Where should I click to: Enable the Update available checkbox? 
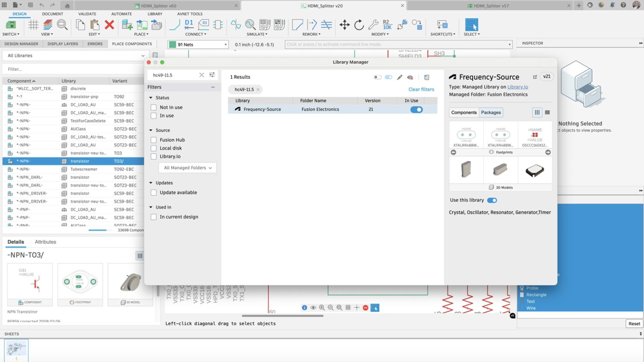pyautogui.click(x=154, y=192)
